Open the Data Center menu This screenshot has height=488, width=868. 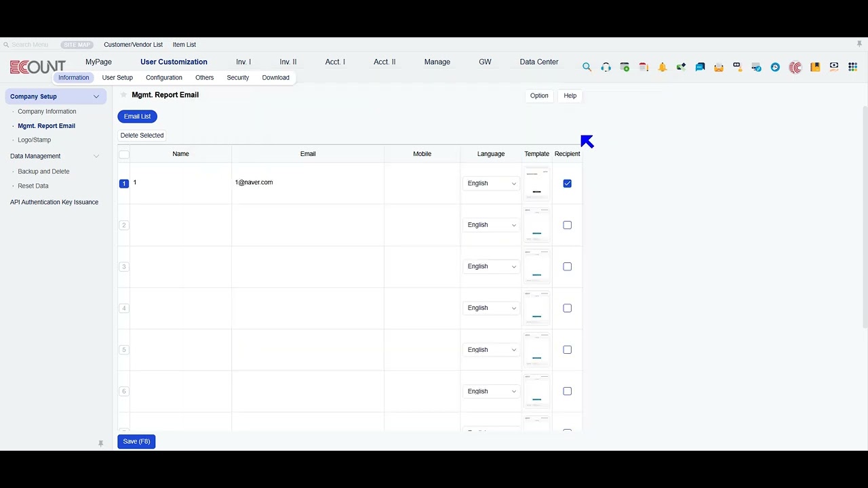pos(539,62)
